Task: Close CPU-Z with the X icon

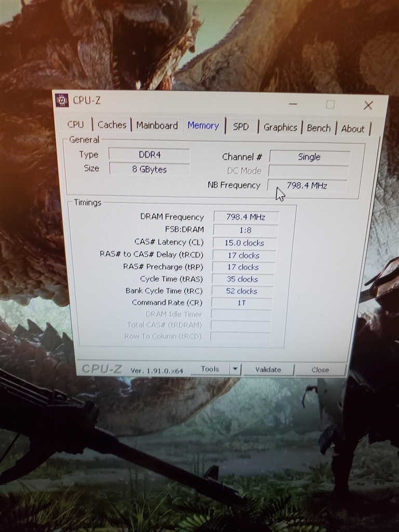Action: [x=368, y=105]
